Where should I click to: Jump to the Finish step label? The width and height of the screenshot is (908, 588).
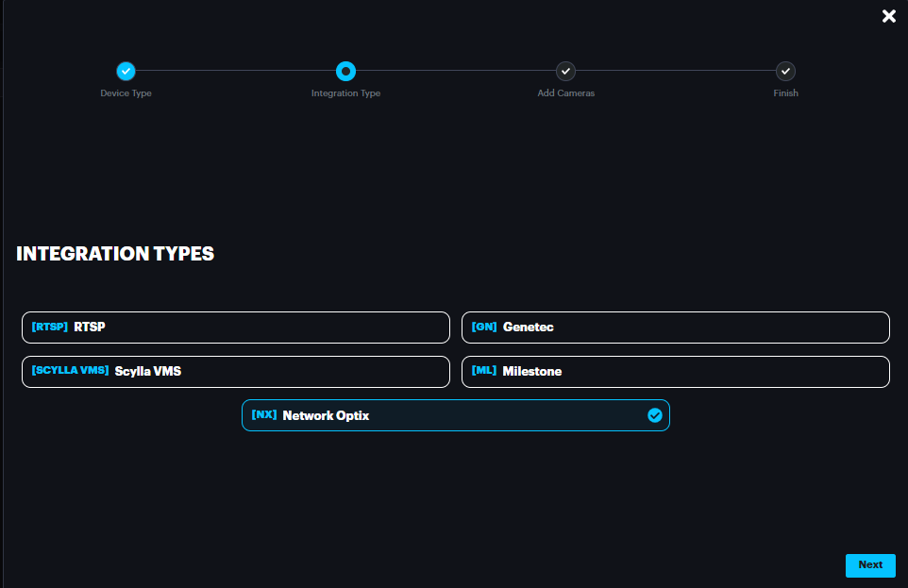click(x=785, y=93)
